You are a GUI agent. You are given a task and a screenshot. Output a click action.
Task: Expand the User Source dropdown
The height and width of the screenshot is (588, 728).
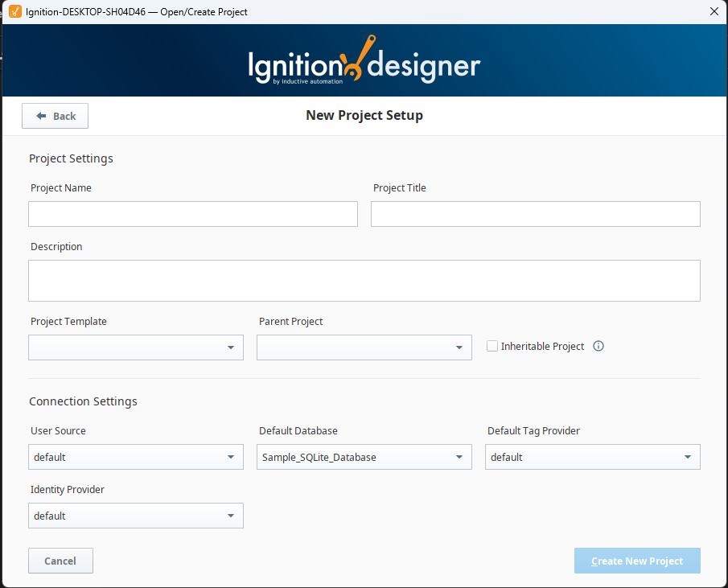click(136, 457)
